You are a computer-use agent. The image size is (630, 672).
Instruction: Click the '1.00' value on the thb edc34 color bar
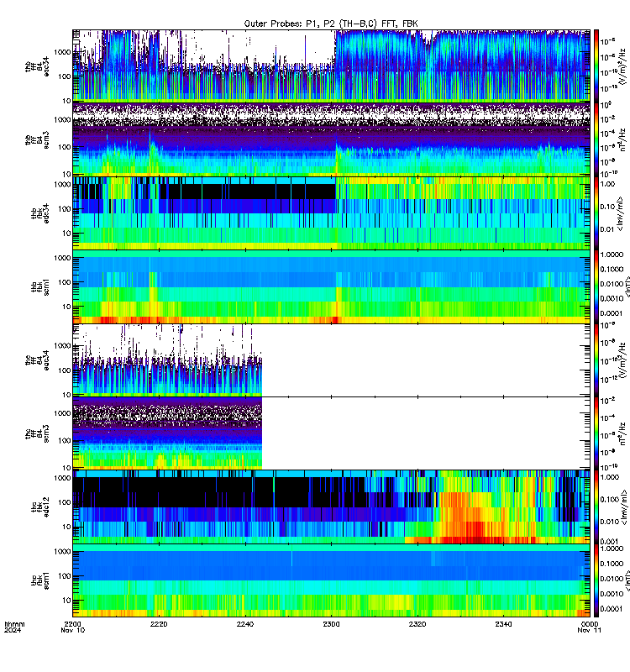click(x=607, y=184)
